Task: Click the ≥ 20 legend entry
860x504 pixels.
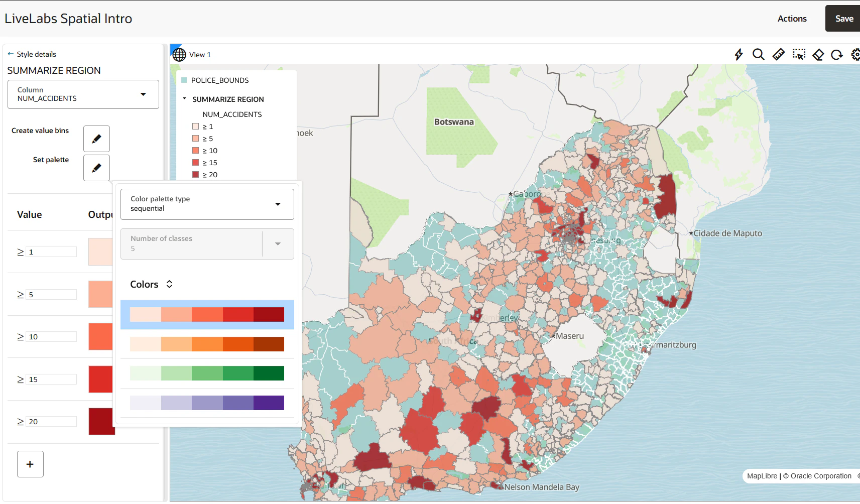Action: click(205, 175)
